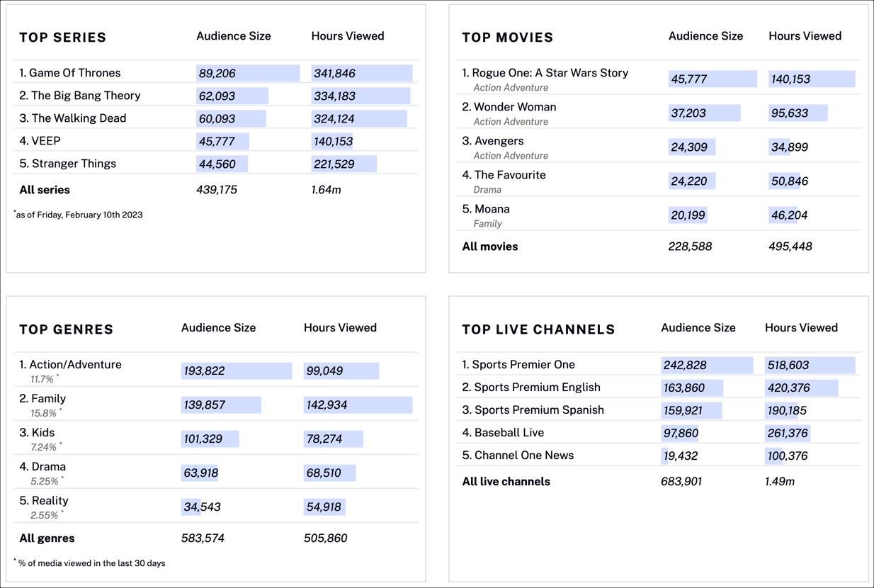874x588 pixels.
Task: Select '5. Stranger Things' series name
Action: click(68, 164)
